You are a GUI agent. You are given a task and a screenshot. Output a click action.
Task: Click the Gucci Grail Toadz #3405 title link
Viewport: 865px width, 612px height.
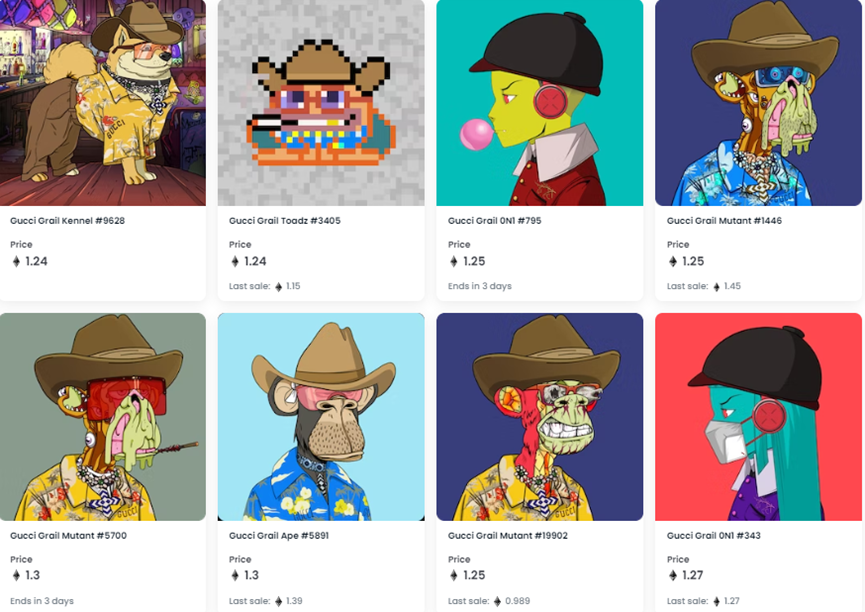tap(285, 221)
